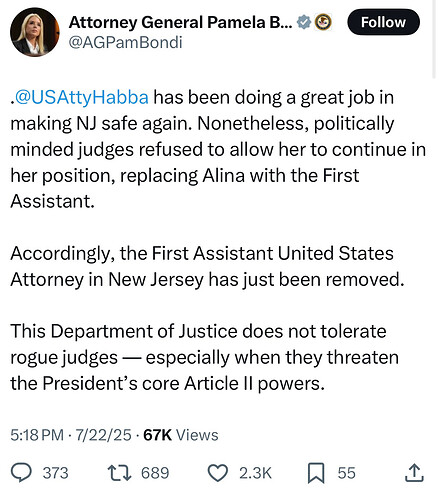Like the tweet with the heart icon
The image size is (439, 500).
[x=218, y=473]
